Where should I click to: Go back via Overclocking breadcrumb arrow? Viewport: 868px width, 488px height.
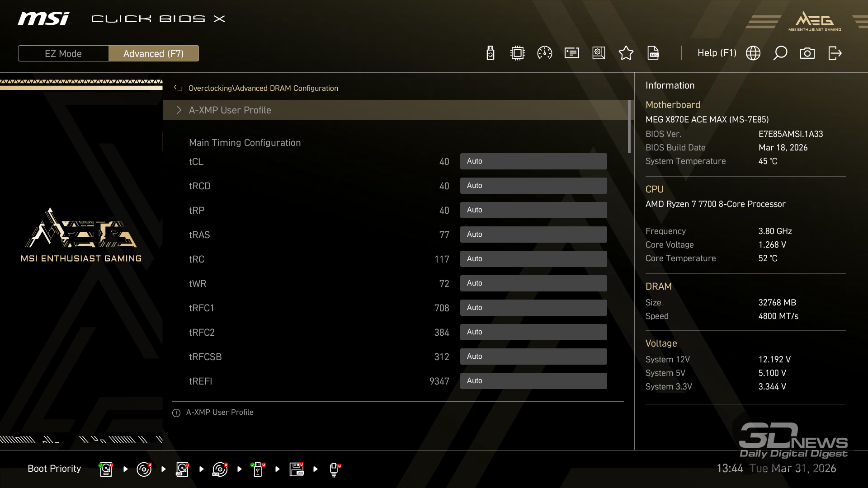pyautogui.click(x=178, y=89)
